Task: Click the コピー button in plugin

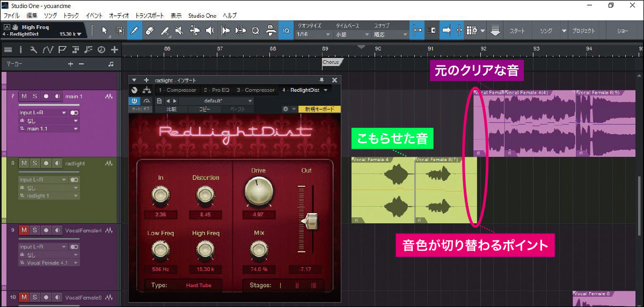Action: 204,109
